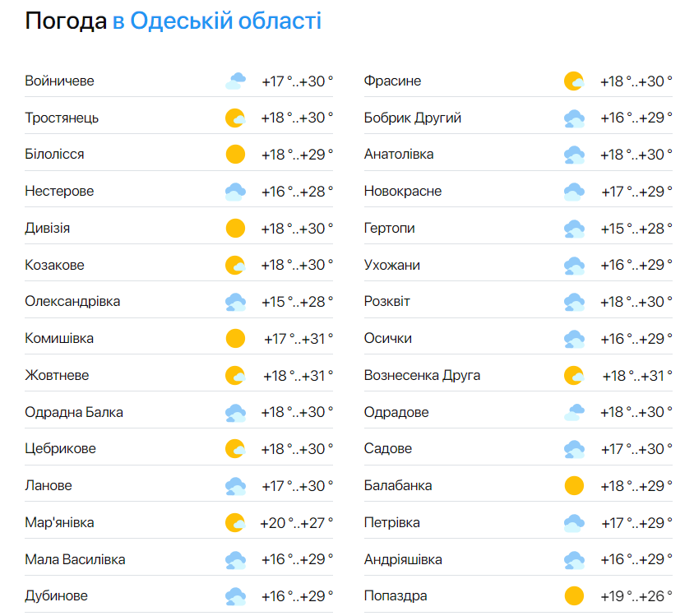This screenshot has height=616, width=694.
Task: Click the cloud icon next to Войничеве
Action: coord(236,81)
